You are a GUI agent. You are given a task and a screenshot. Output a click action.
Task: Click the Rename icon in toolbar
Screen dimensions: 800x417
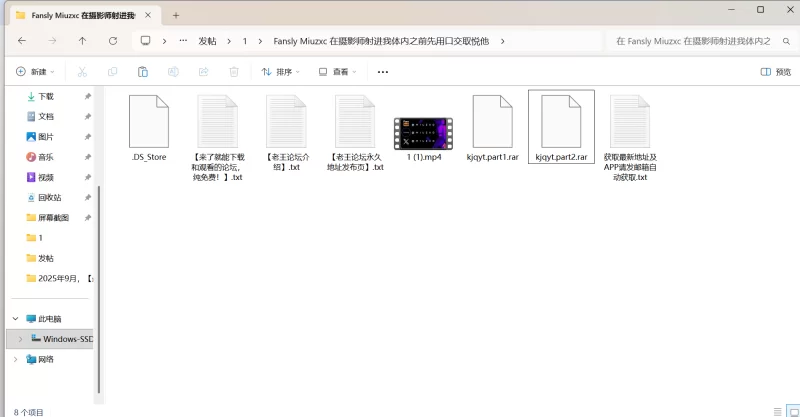tap(173, 72)
